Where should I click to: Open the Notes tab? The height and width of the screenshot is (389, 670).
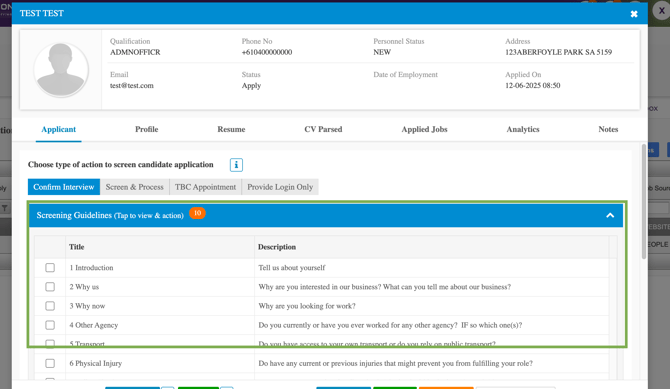[608, 130]
